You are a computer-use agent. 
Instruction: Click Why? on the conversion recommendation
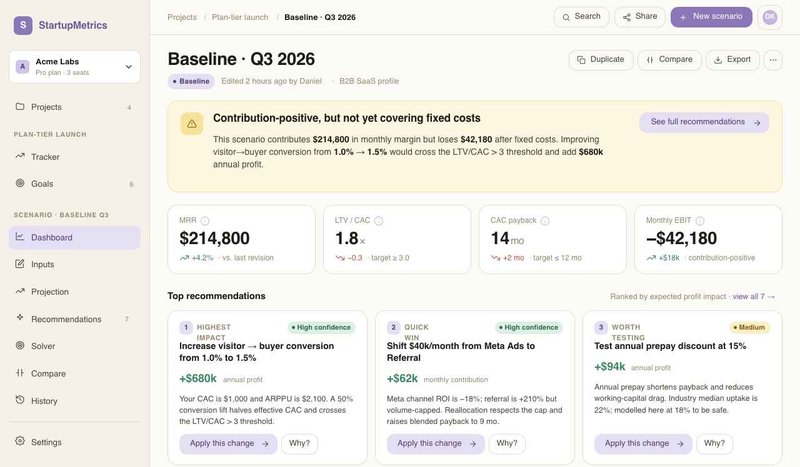(299, 444)
